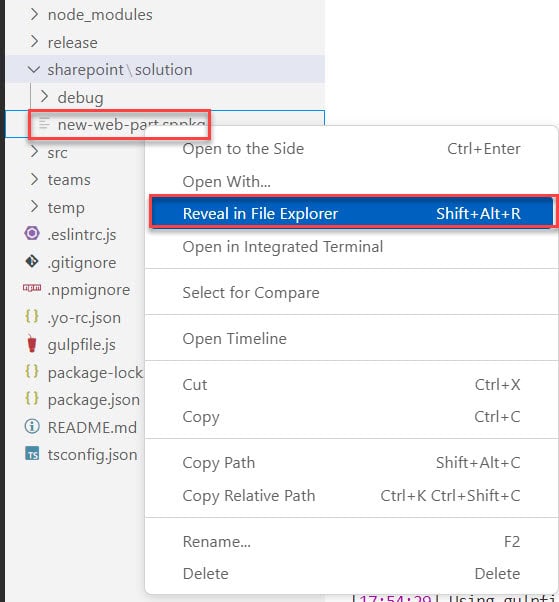
Task: Select the src folder name
Action: point(58,153)
